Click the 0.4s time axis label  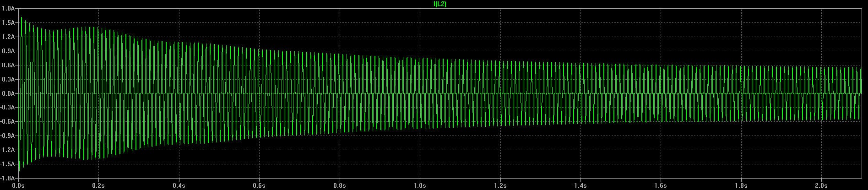pos(179,186)
